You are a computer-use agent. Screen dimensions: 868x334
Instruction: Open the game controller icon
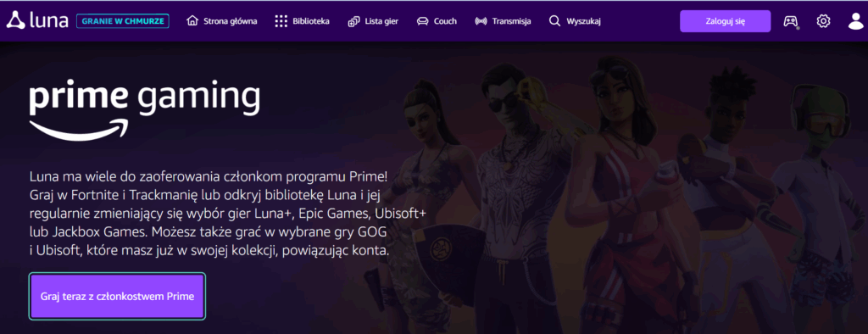click(791, 21)
